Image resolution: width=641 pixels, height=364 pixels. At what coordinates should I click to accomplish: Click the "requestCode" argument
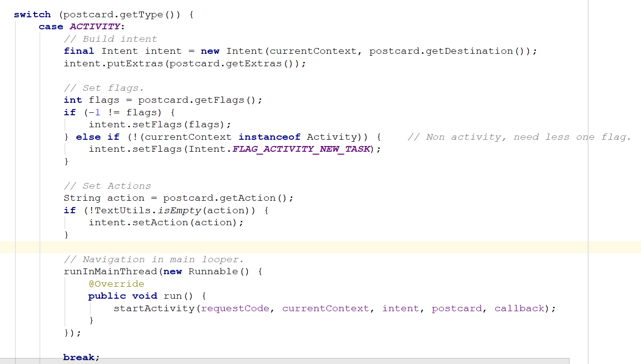coord(235,308)
